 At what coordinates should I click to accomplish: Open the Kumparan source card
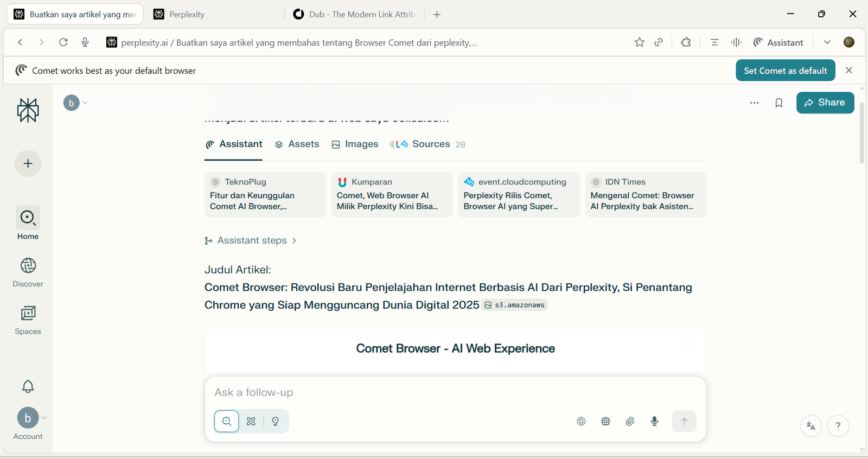coord(392,195)
